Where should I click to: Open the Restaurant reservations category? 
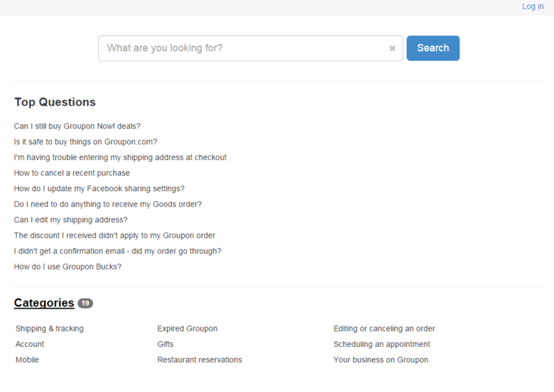click(x=199, y=360)
